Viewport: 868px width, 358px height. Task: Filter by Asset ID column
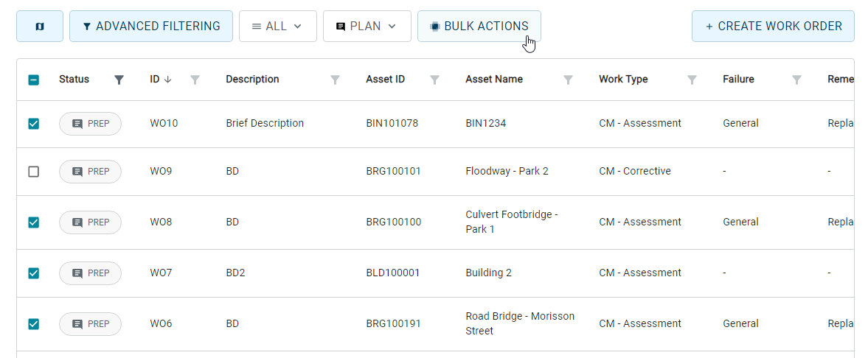point(434,80)
